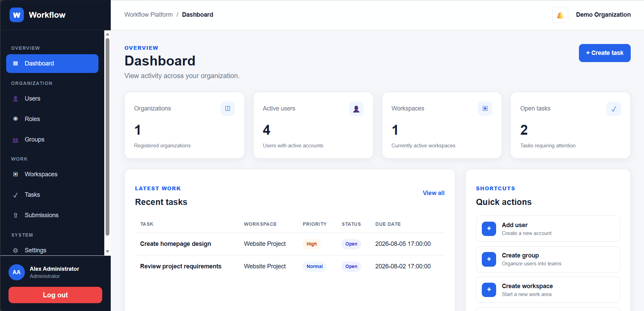Select the Create workspace quick action
The width and height of the screenshot is (644, 311).
coord(548,290)
